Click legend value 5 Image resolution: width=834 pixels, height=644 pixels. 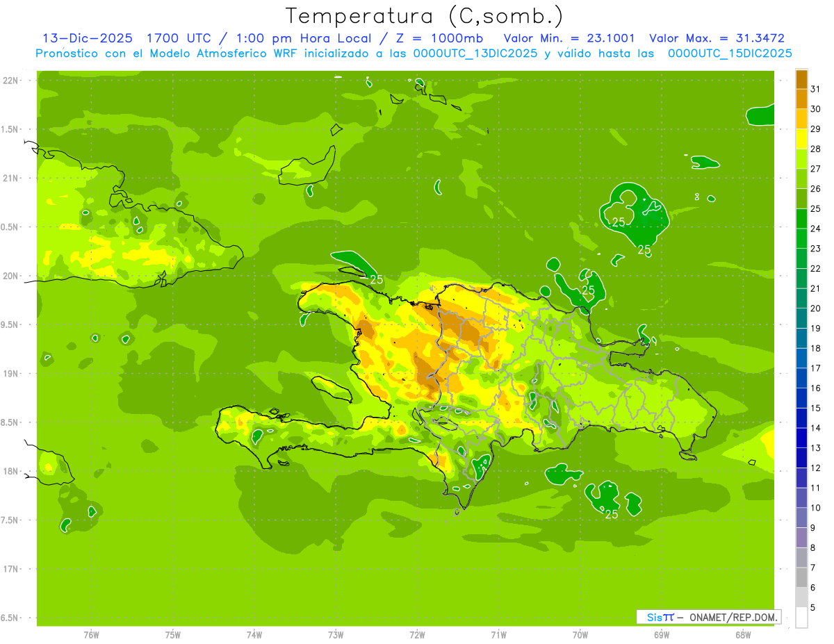tap(813, 608)
